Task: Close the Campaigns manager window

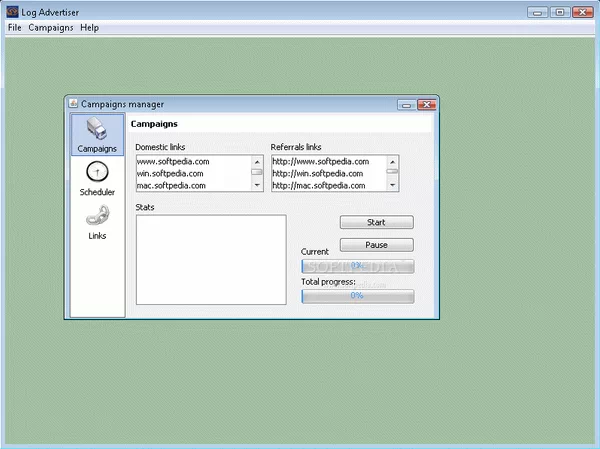Action: point(427,104)
